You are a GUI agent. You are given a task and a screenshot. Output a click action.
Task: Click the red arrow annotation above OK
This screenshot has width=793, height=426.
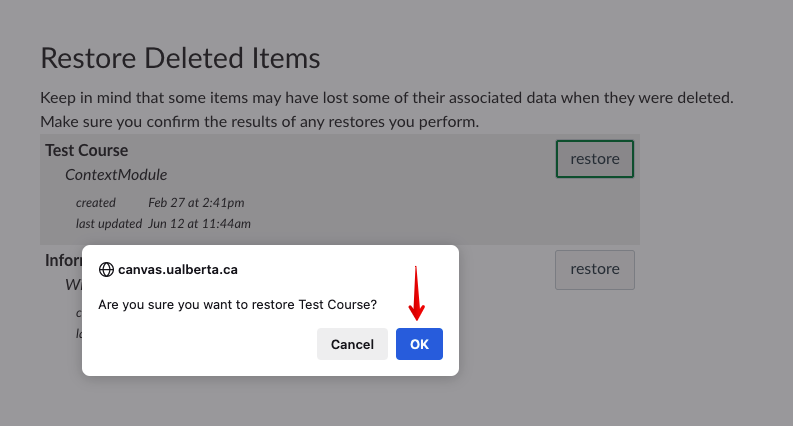coord(418,295)
